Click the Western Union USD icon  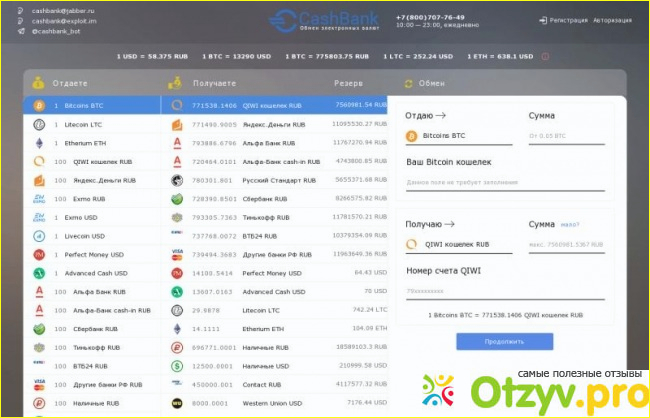pos(177,403)
